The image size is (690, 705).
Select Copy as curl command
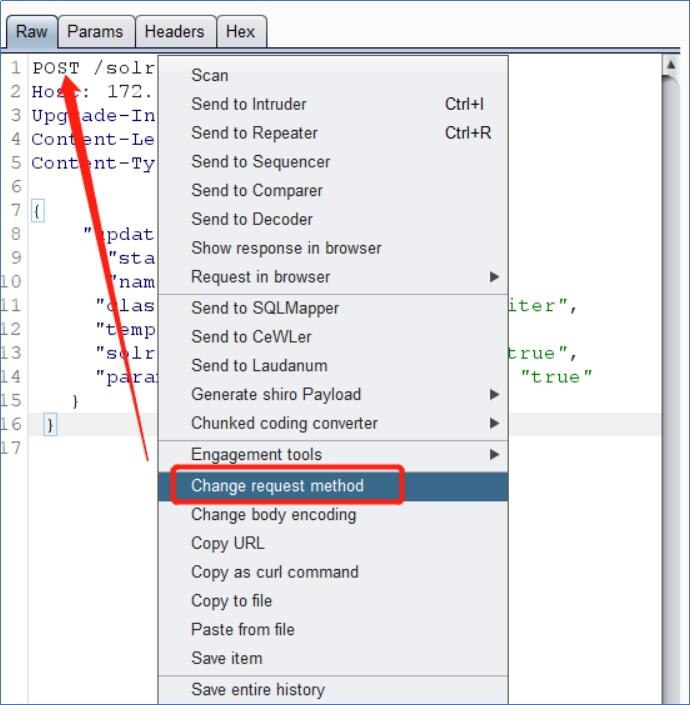(333, 572)
